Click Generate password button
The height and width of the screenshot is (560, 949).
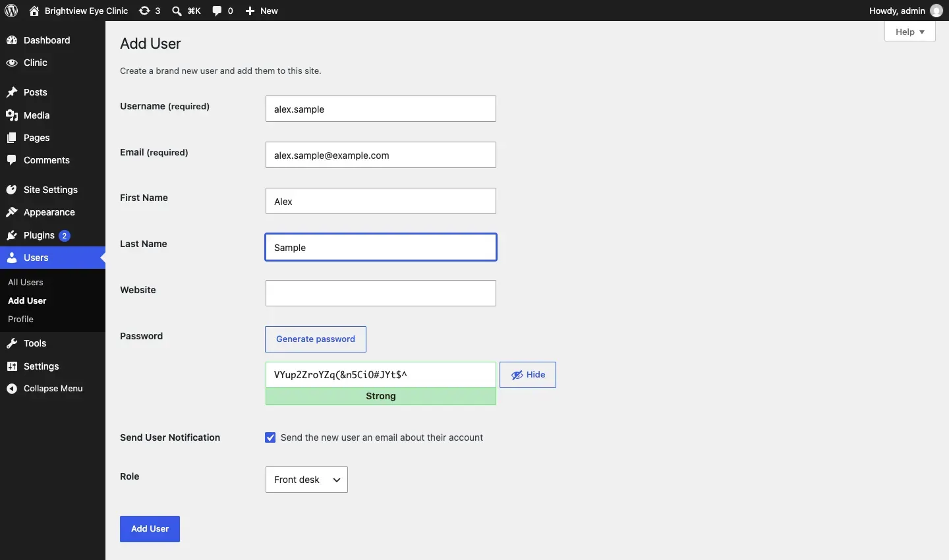316,339
